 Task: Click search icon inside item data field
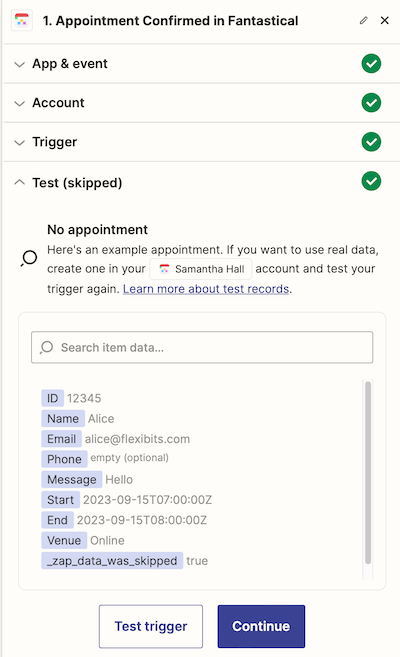coord(46,347)
